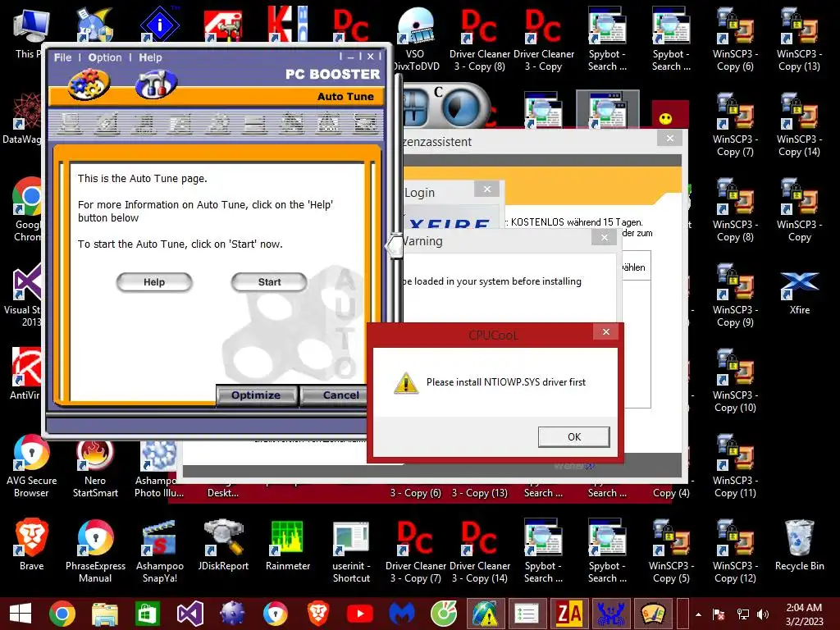Image resolution: width=840 pixels, height=630 pixels.
Task: Open VSO DivxToDVD desktop icon
Action: click(416, 39)
